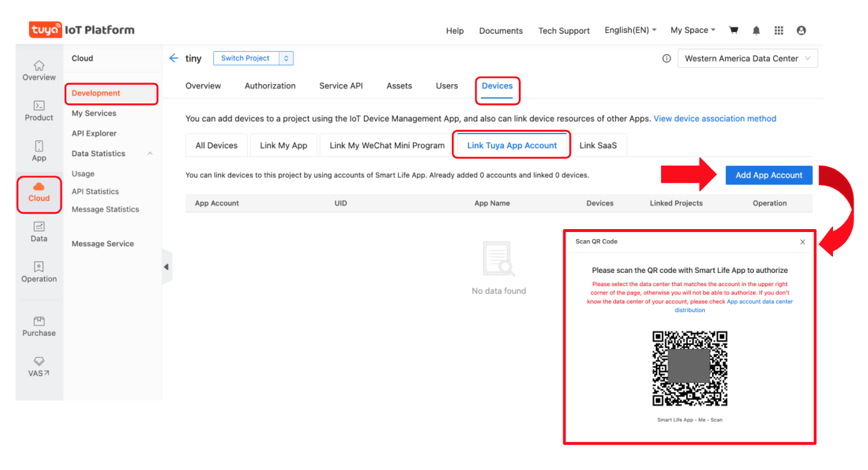Open the user account avatar icon
Screen dimensions: 868x470
click(801, 30)
